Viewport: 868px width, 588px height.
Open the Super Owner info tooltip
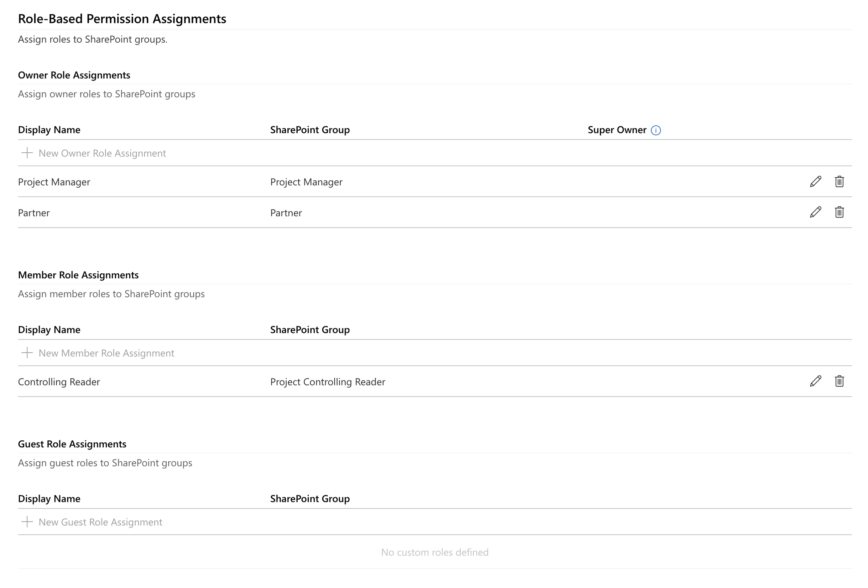656,130
